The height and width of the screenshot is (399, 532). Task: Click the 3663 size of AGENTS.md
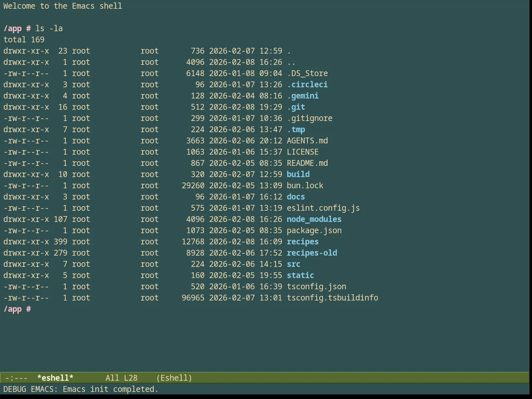tap(195, 140)
